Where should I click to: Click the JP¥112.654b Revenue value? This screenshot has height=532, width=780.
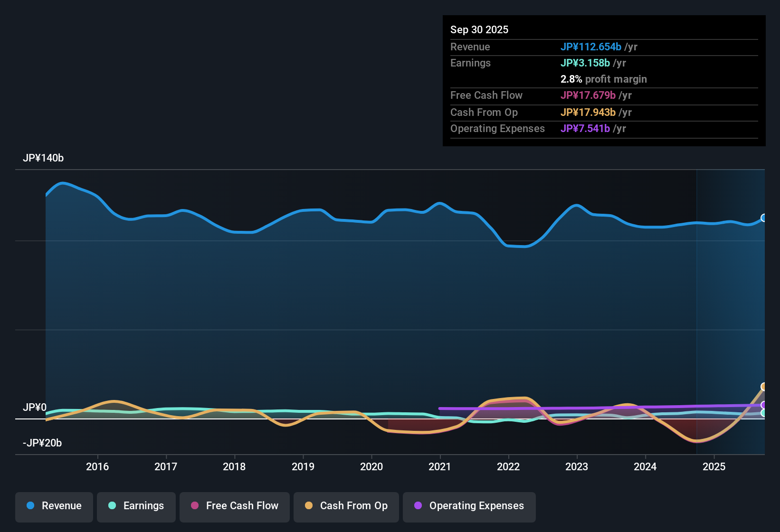[591, 47]
